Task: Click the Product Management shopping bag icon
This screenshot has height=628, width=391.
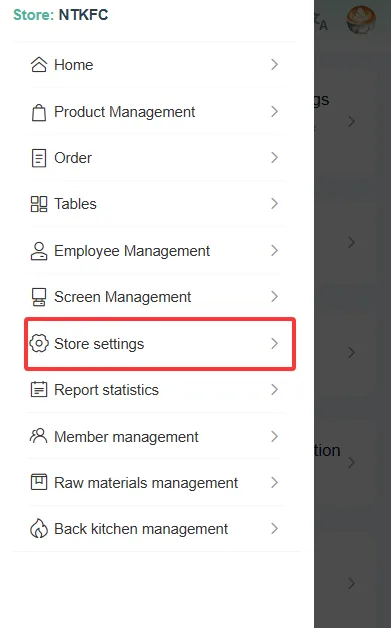Action: [39, 112]
